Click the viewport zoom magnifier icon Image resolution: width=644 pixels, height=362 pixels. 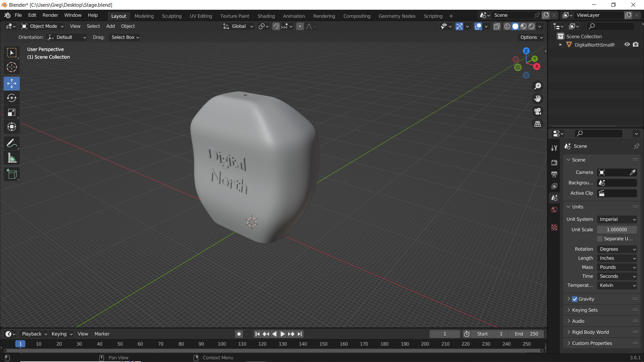(538, 86)
